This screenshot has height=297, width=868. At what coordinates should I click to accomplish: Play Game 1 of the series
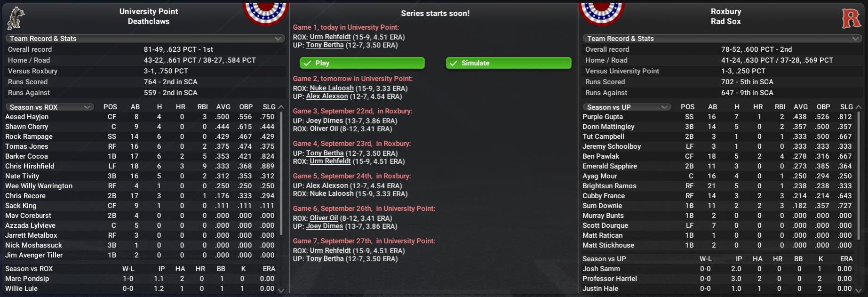point(362,63)
